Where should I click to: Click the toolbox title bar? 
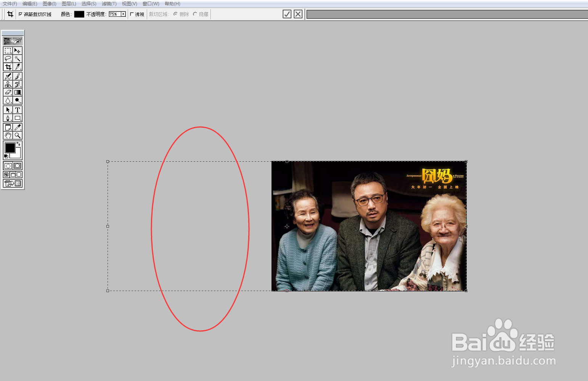pos(13,33)
